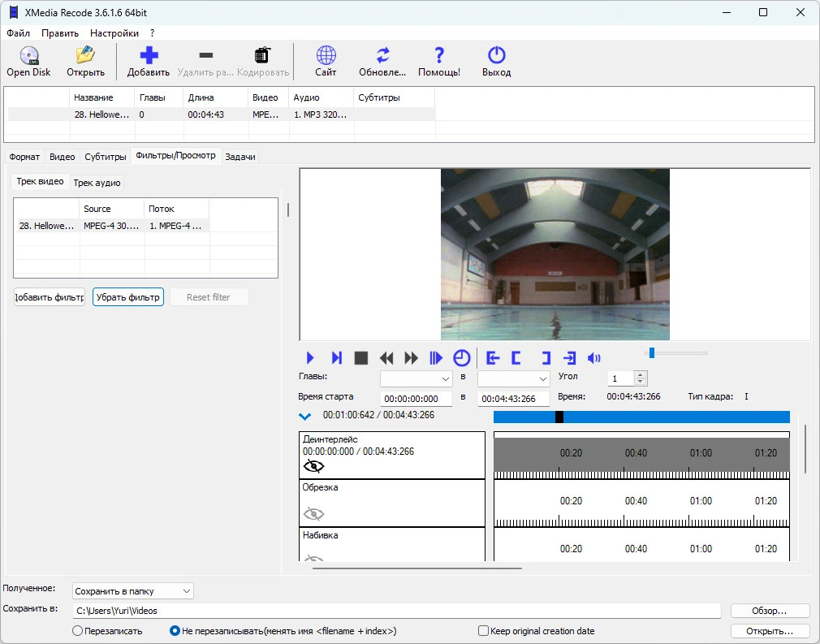This screenshot has height=644, width=820.
Task: Open the Настройки menu
Action: [x=114, y=33]
